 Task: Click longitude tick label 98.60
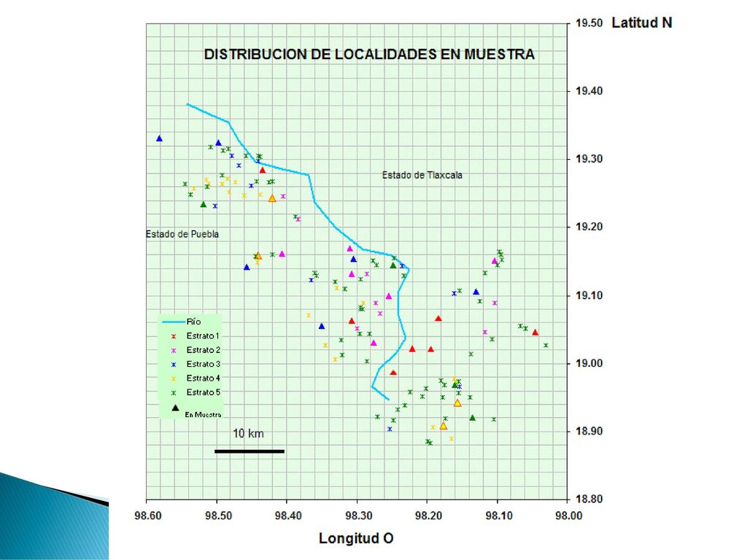(x=147, y=516)
